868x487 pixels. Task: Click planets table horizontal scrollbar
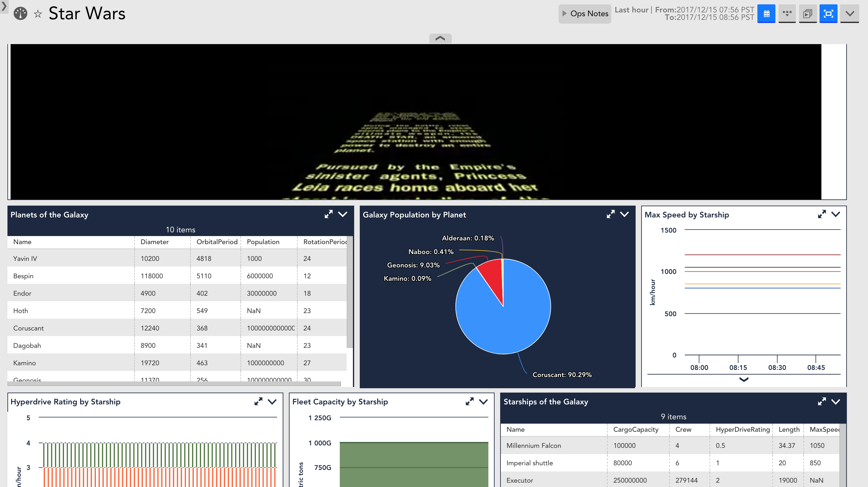pos(174,384)
